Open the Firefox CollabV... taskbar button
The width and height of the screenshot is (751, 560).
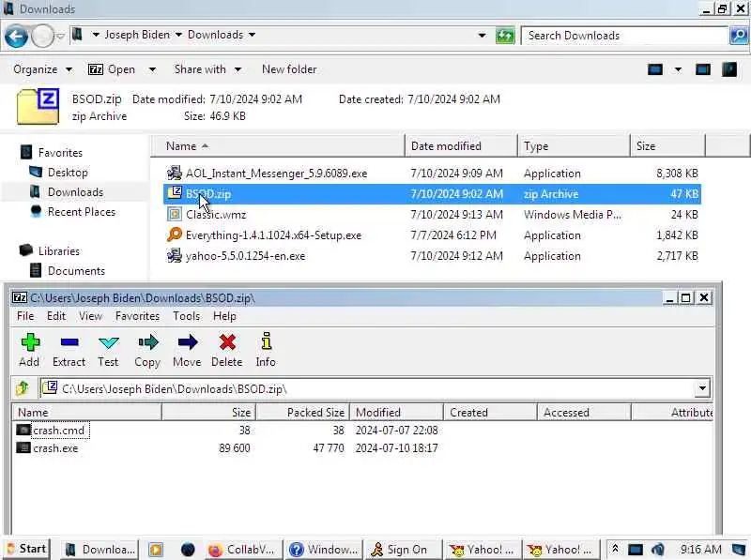(x=243, y=550)
